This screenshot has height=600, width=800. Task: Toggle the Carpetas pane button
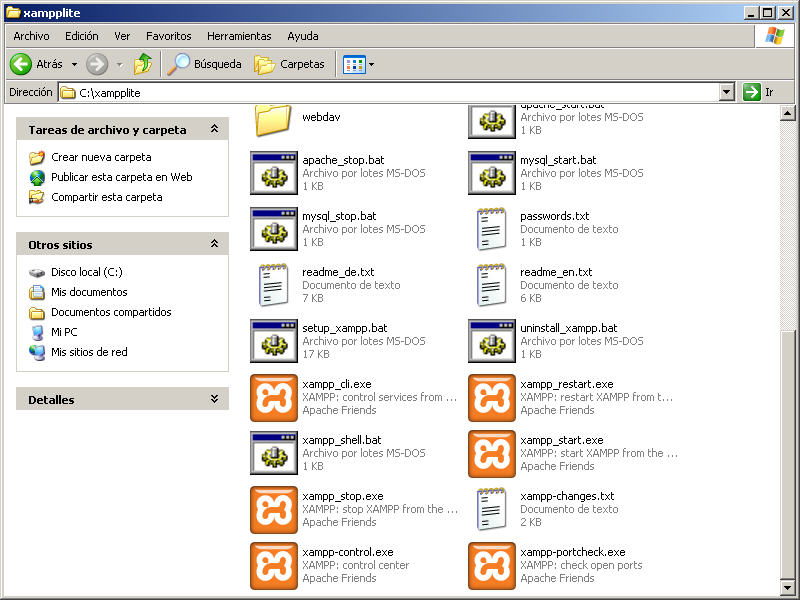(290, 64)
